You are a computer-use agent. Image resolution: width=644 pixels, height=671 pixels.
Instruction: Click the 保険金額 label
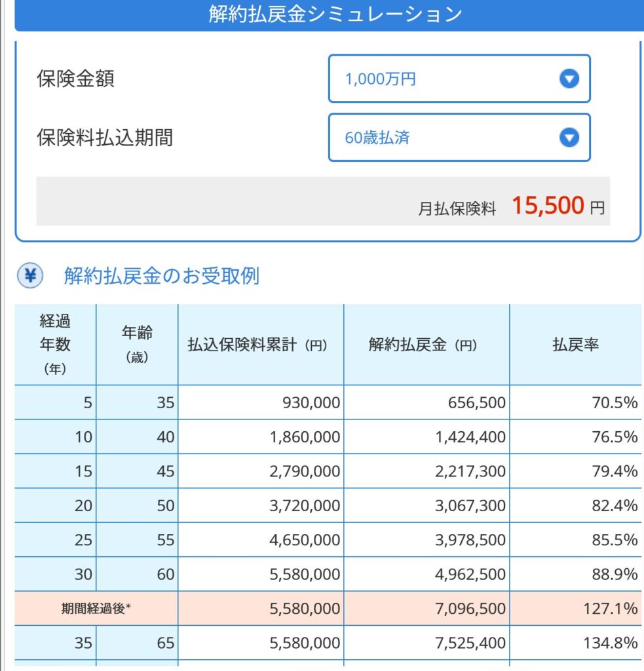click(x=75, y=79)
